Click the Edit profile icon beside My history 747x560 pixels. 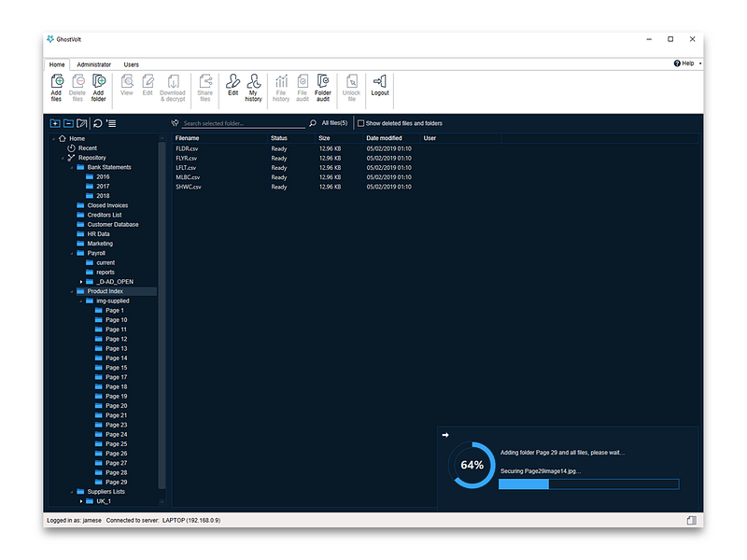(x=233, y=86)
